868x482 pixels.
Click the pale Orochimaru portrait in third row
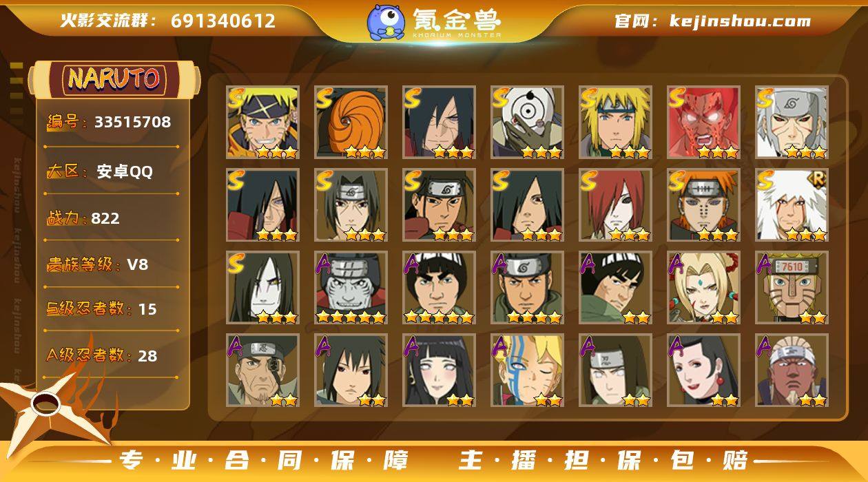(x=262, y=287)
